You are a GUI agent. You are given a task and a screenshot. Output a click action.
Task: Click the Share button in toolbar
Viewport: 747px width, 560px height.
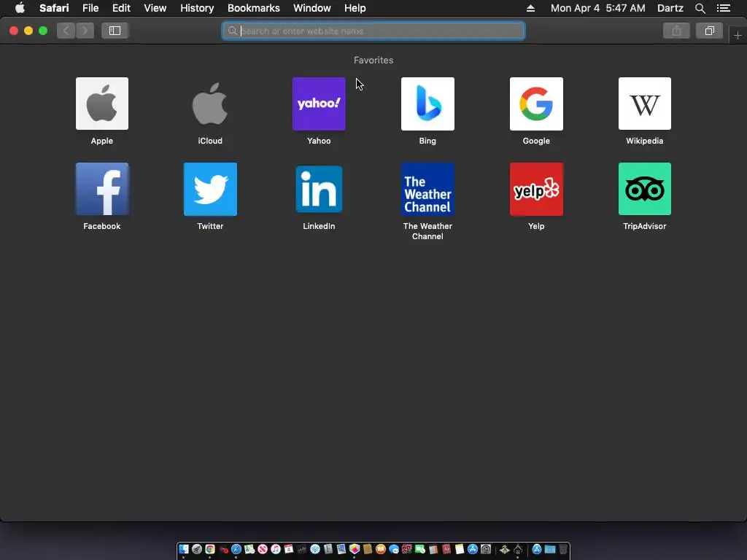[x=676, y=31]
